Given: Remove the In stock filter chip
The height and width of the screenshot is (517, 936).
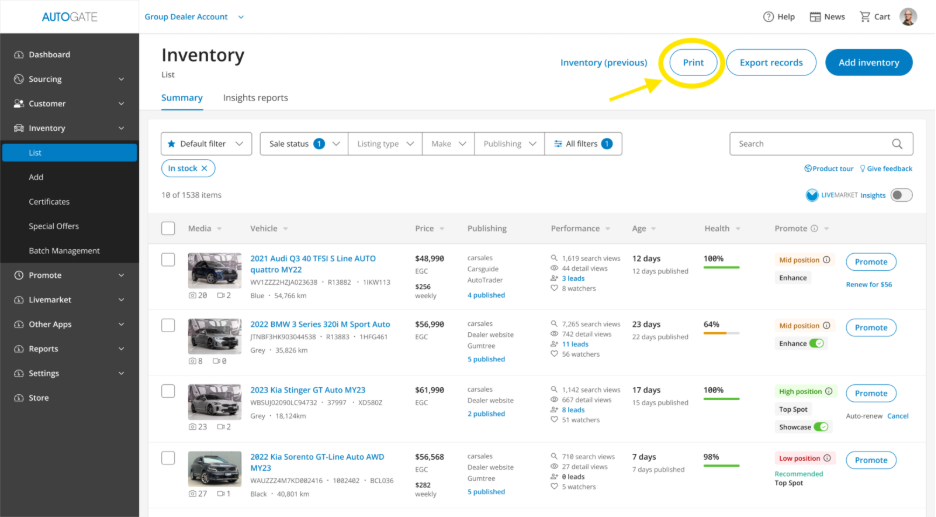Looking at the screenshot, I should point(205,169).
